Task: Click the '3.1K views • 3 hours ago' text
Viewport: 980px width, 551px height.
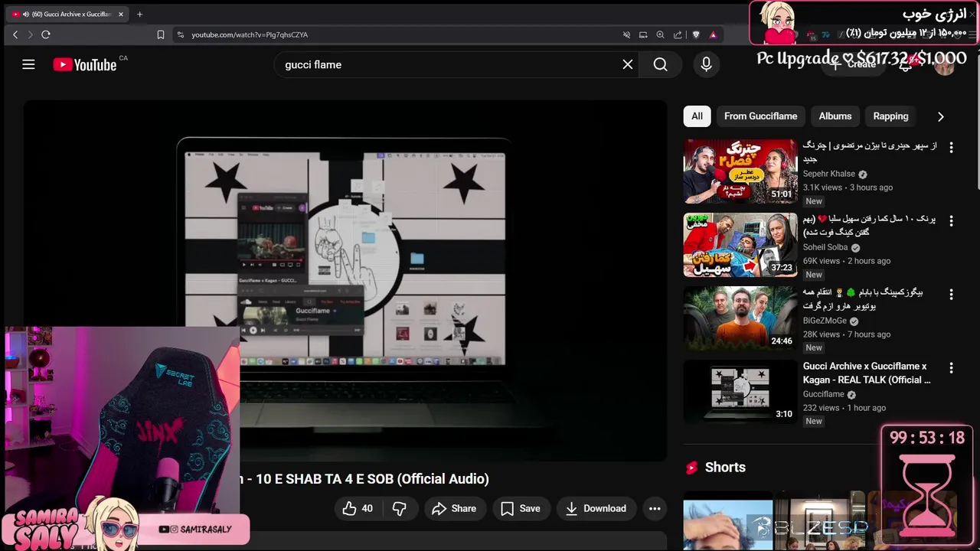Action: point(848,187)
